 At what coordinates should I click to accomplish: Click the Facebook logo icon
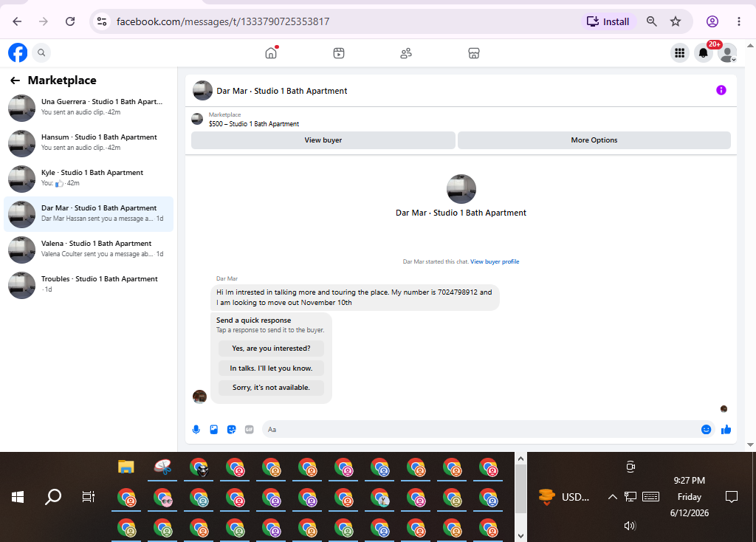pyautogui.click(x=18, y=52)
